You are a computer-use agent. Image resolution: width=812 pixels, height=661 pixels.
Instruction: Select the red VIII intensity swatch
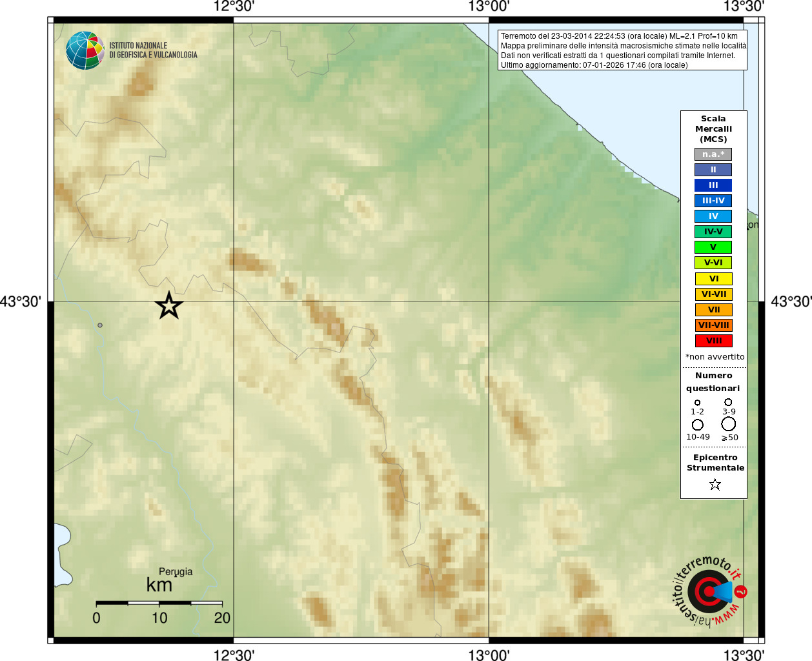(713, 341)
